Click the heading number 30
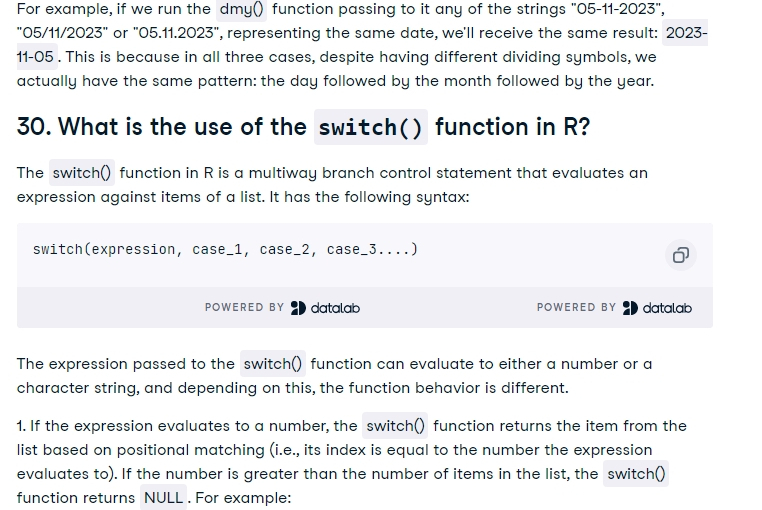This screenshot has width=762, height=510. click(x=34, y=127)
